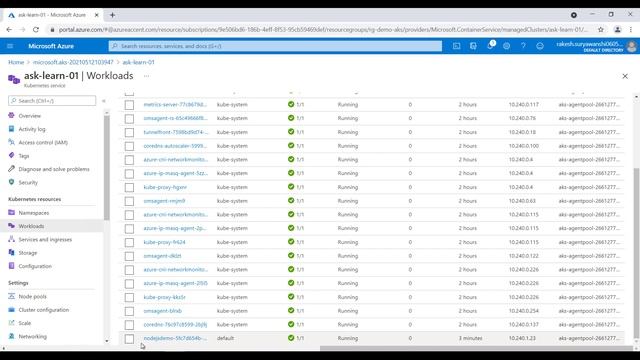Click the vertical scrollbar of the pod list
Image resolution: width=640 pixels, height=360 pixels.
[x=636, y=253]
